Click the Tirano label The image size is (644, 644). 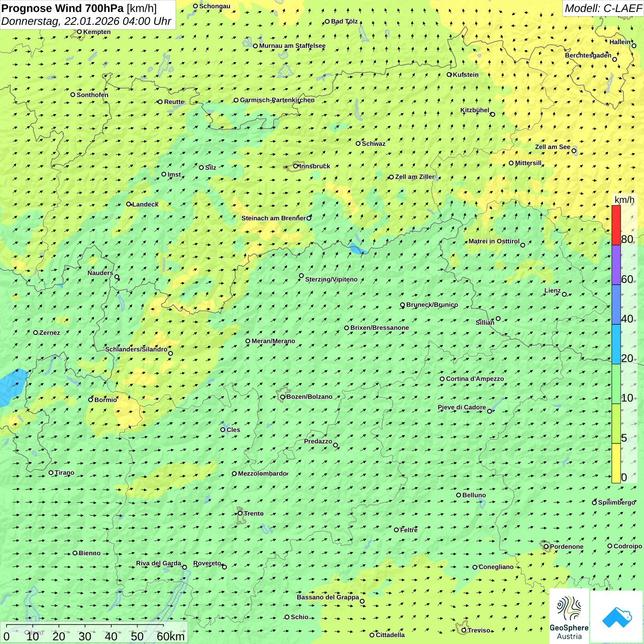(64, 472)
